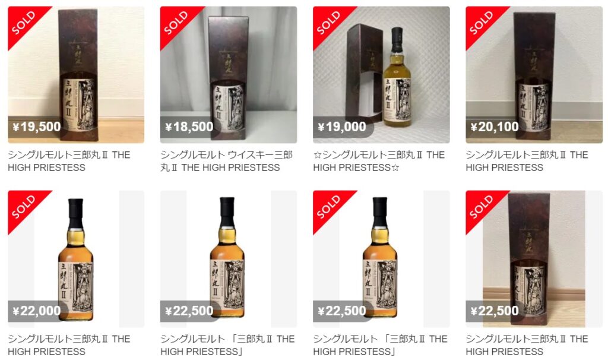This screenshot has width=608, height=364.
Task: Click SOLD ribbon on the ¥22,000 item
Action: (x=23, y=207)
